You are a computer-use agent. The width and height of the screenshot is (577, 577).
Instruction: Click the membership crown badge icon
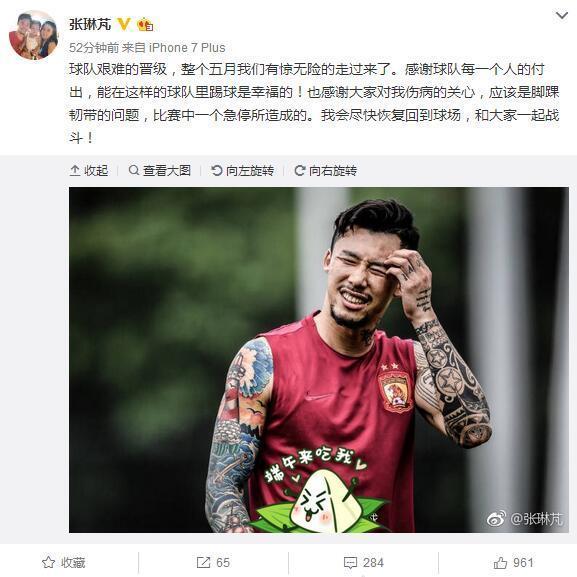coord(145,25)
